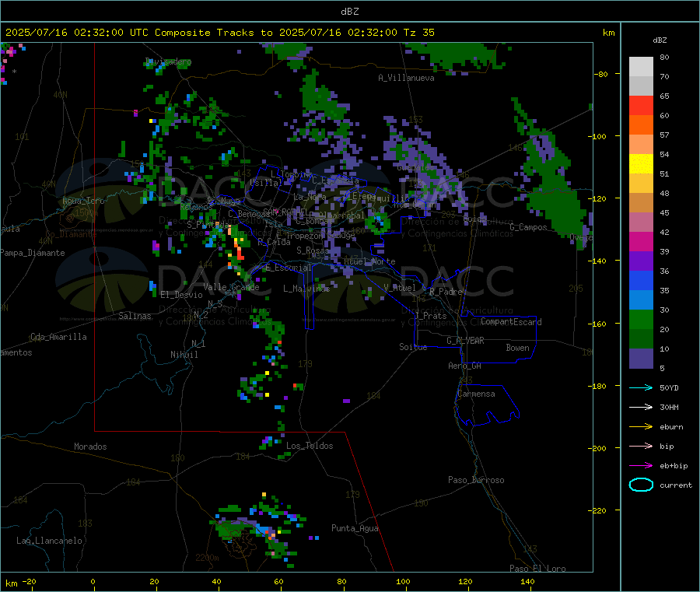The width and height of the screenshot is (700, 592).
Task: Click the 'Punta_Agua' map label
Action: coord(355,528)
